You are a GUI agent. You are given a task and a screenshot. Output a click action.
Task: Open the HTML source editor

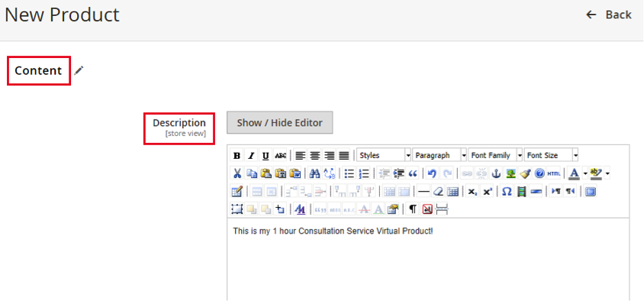554,173
